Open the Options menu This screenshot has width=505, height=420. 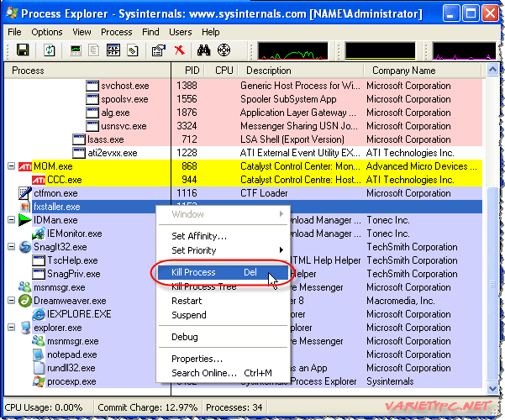click(47, 32)
